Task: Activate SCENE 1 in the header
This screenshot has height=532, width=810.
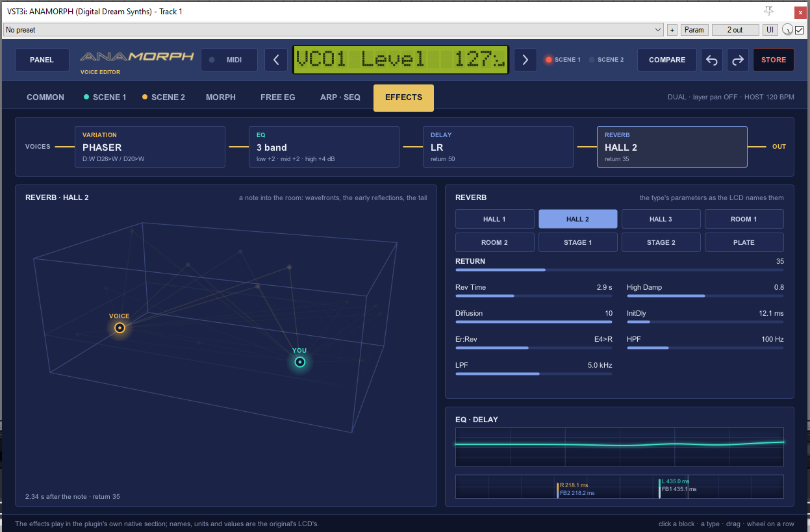Action: (563, 60)
